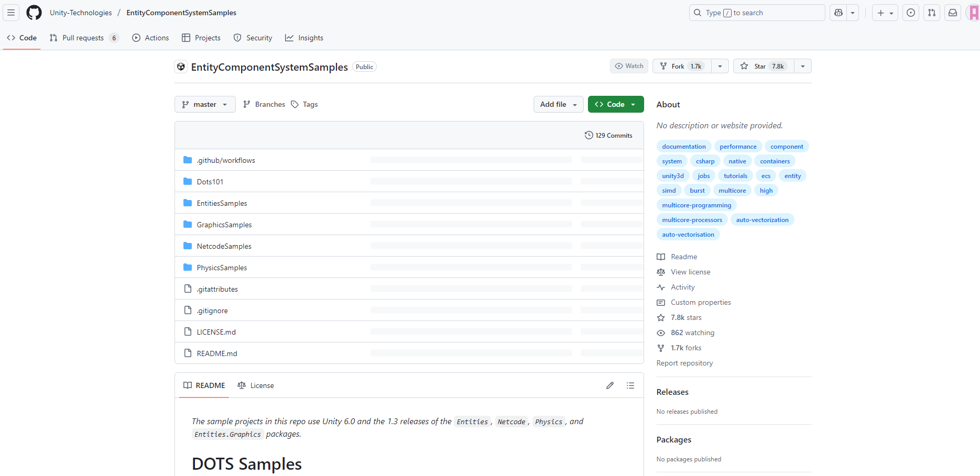Image resolution: width=980 pixels, height=476 pixels.
Task: Click the GitHub logo home icon
Action: [x=34, y=13]
